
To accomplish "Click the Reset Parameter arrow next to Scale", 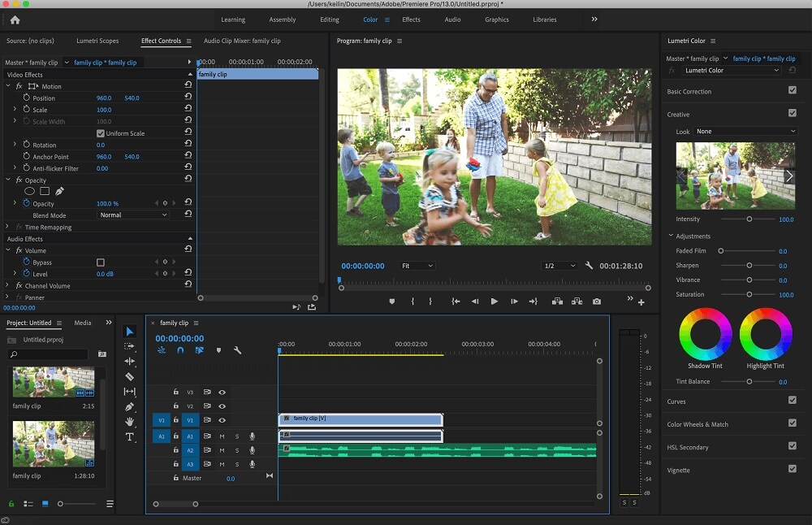I will pyautogui.click(x=188, y=108).
